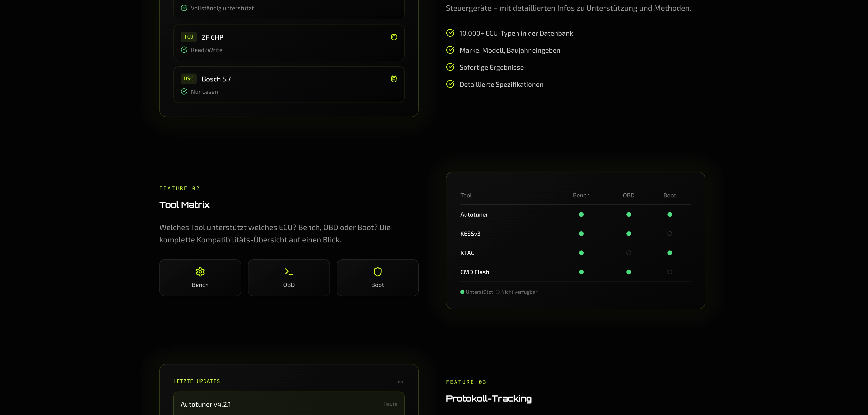
Task: Click the Nur Lesen status text
Action: click(x=204, y=92)
